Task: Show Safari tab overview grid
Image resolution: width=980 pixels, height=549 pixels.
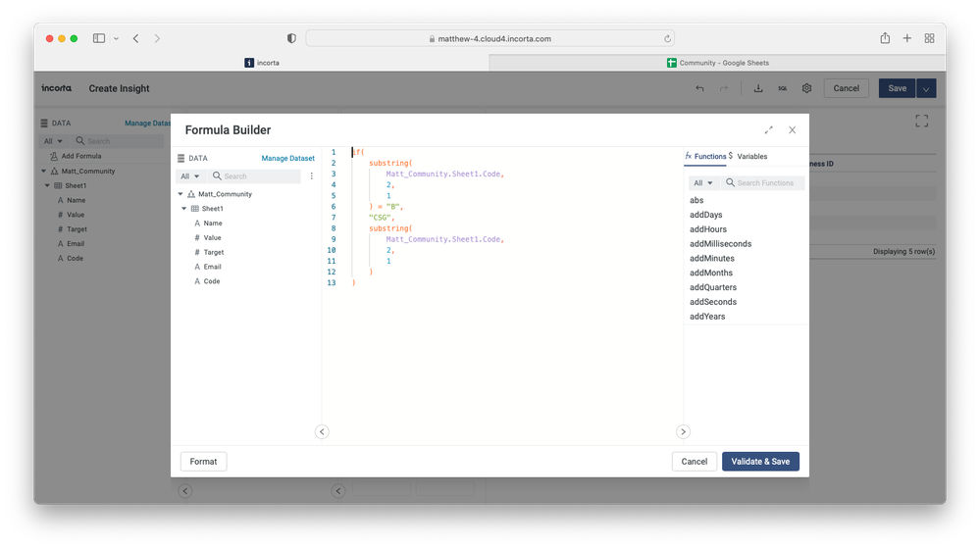Action: tap(929, 38)
